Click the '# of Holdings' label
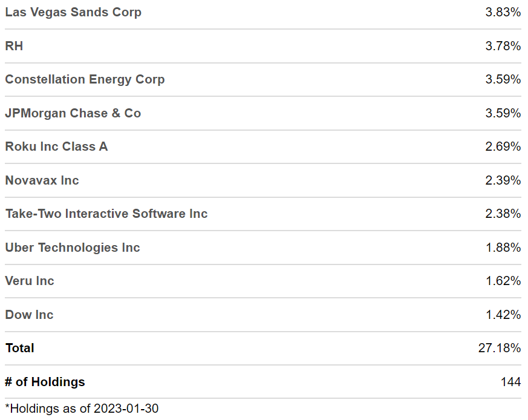The width and height of the screenshot is (528, 420). [45, 382]
